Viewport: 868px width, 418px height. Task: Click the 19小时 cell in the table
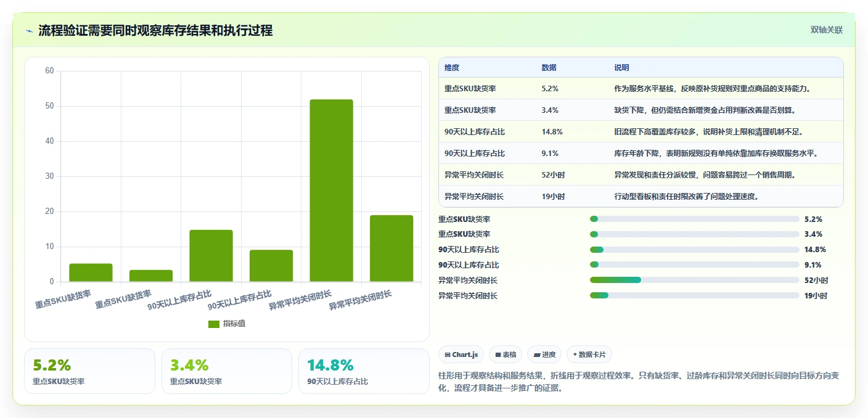point(553,197)
